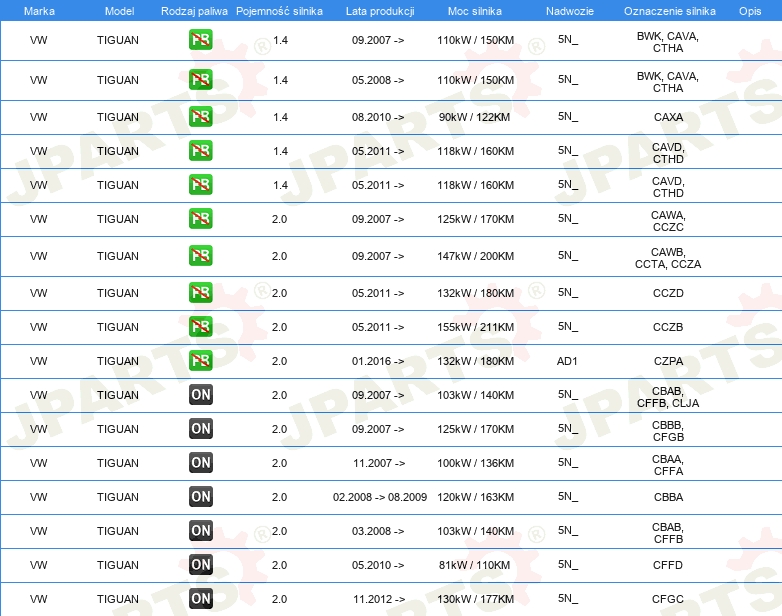Select the PB fuel icon in the 147kW / 200KM row
Image resolution: width=782 pixels, height=616 pixels.
200,255
